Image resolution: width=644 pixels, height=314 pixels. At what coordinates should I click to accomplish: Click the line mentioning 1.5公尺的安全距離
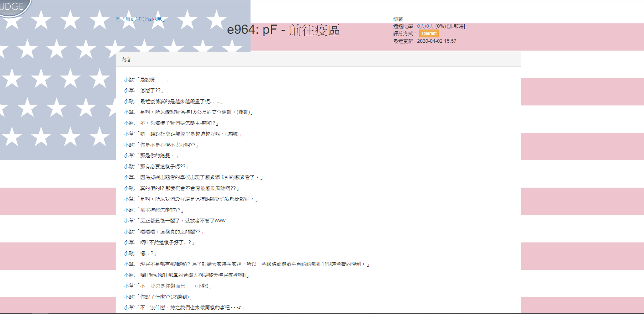pyautogui.click(x=189, y=112)
